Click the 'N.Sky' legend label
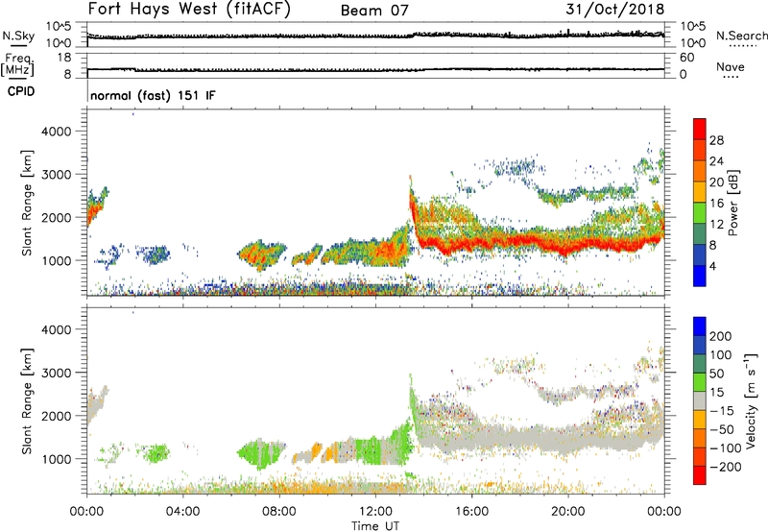The width and height of the screenshot is (768, 532). pos(18,36)
